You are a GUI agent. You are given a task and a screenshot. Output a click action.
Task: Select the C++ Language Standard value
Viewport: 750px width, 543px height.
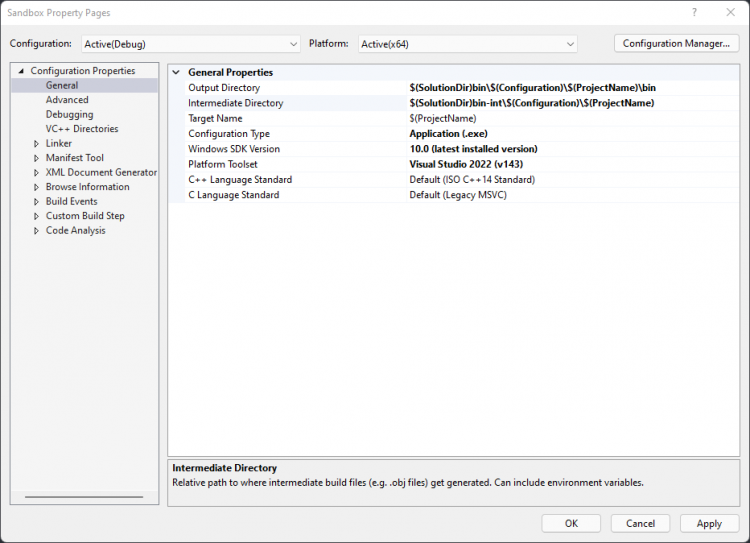pos(472,180)
